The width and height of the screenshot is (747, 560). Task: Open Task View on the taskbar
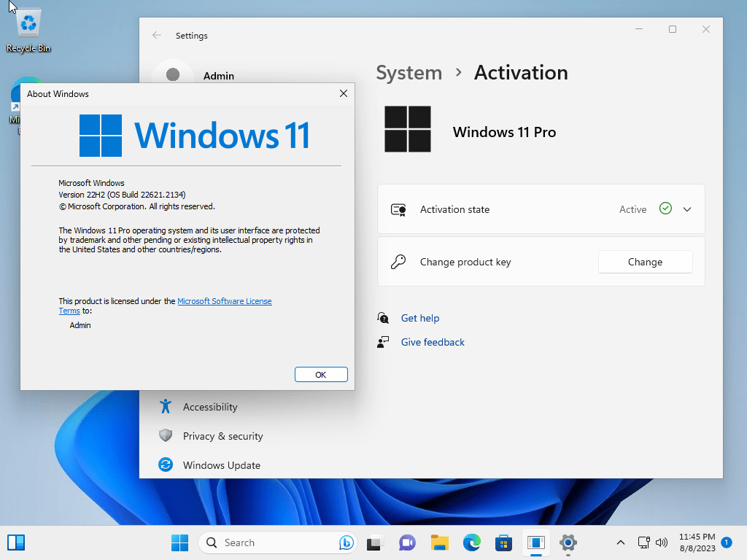(375, 542)
